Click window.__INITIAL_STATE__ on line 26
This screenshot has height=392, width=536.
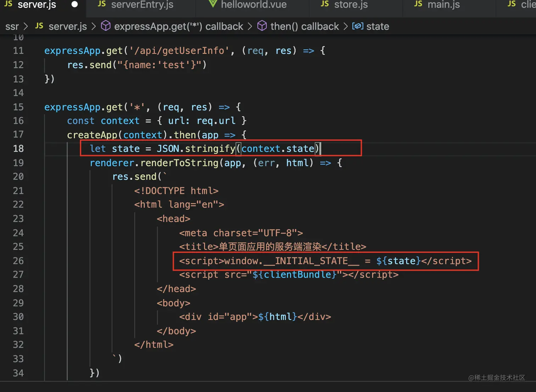click(x=292, y=261)
